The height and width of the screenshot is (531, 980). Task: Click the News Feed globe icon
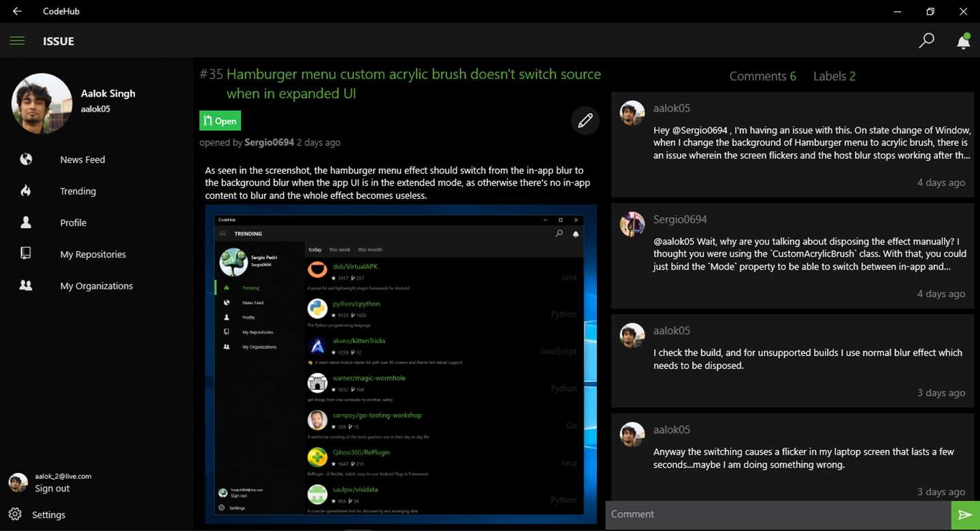pyautogui.click(x=26, y=159)
